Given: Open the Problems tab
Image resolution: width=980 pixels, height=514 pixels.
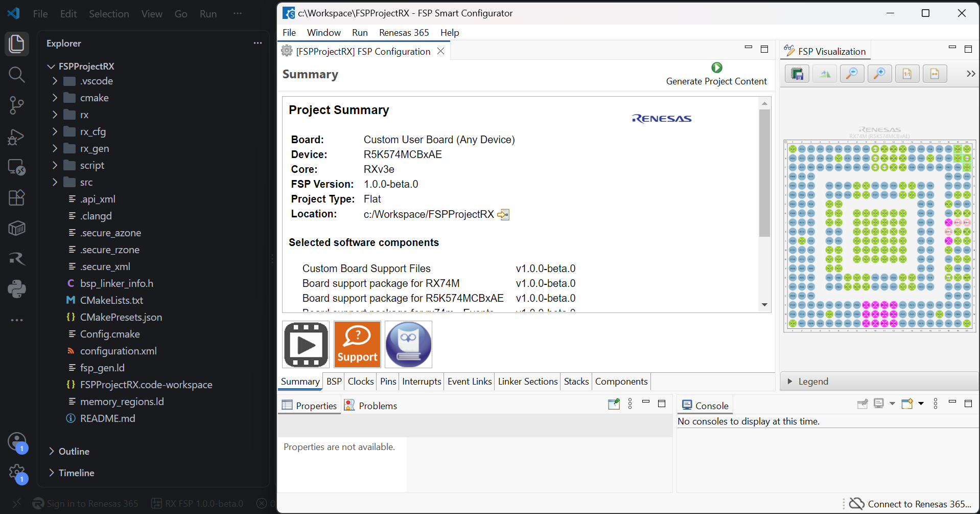Looking at the screenshot, I should click(x=371, y=406).
